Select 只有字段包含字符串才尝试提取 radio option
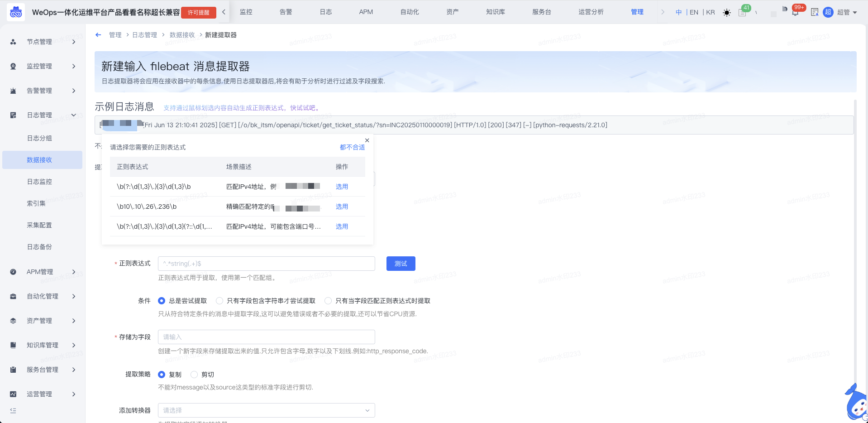 point(219,301)
